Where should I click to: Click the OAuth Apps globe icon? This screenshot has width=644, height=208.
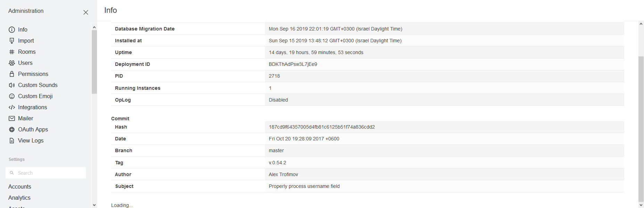click(x=12, y=130)
